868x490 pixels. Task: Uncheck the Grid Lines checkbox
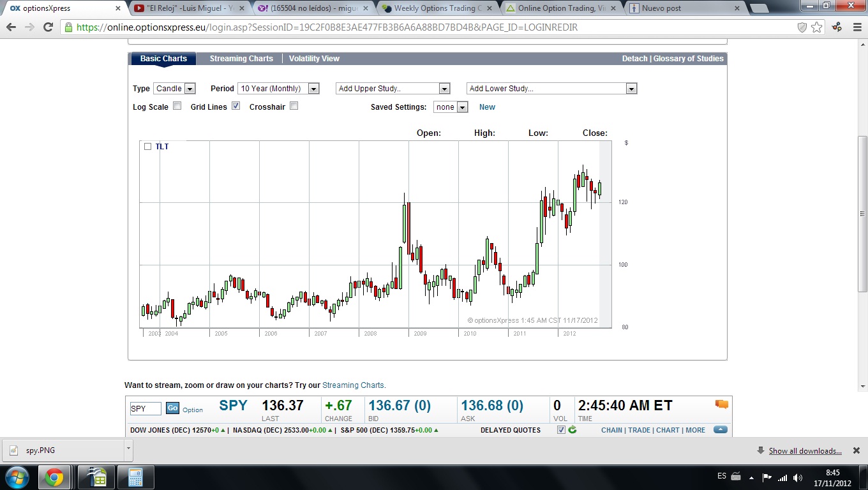[x=236, y=106]
